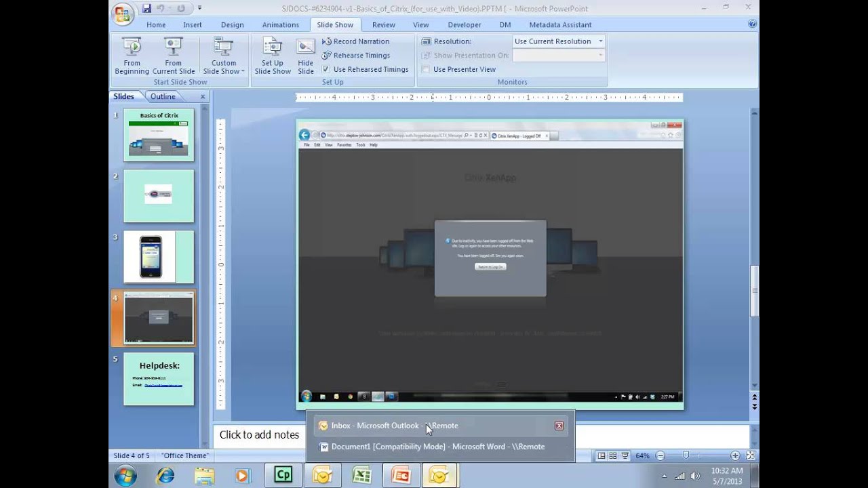Show hidden system tray icons
This screenshot has width=868, height=488.
point(664,476)
